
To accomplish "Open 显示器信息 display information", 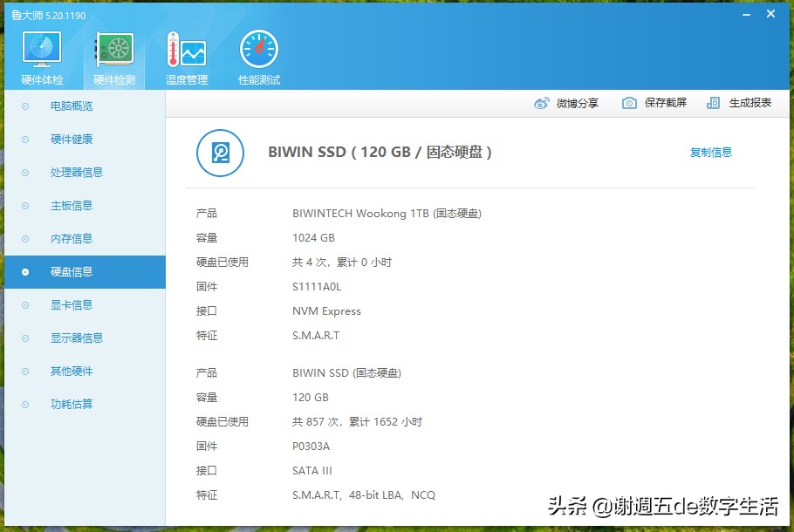I will 73,338.
